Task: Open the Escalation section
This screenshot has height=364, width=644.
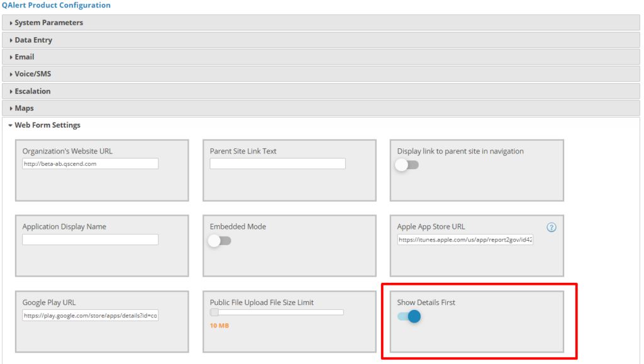Action: [x=33, y=91]
